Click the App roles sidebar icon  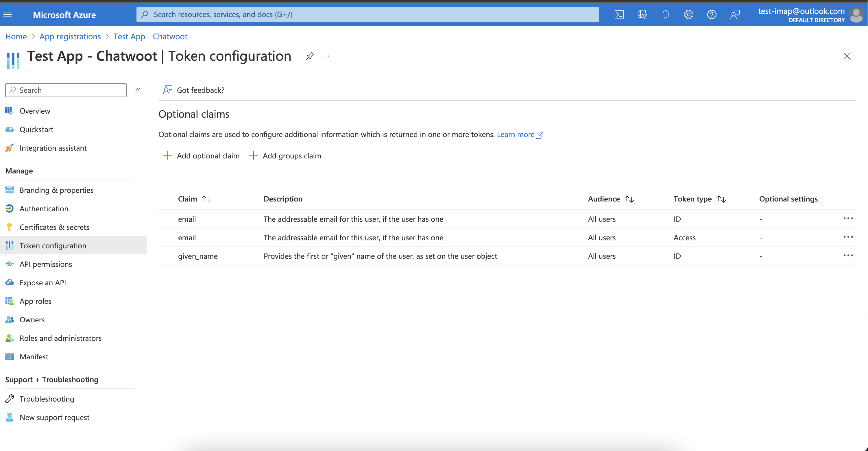(10, 301)
